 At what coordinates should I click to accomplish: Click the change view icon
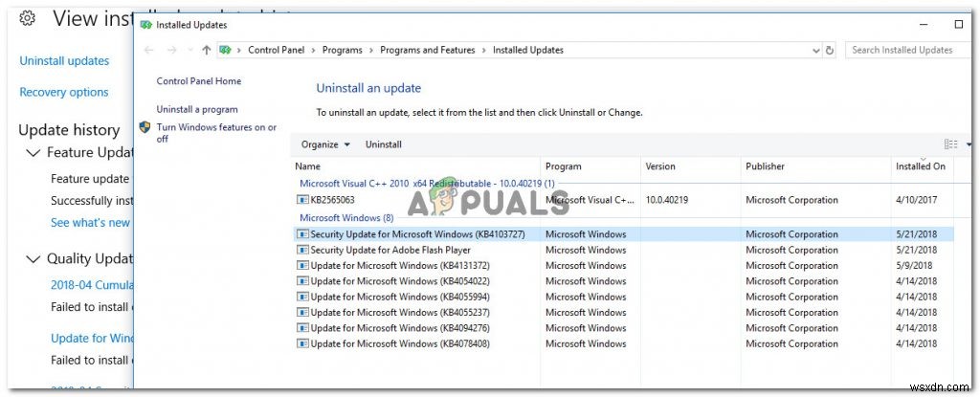950,144
